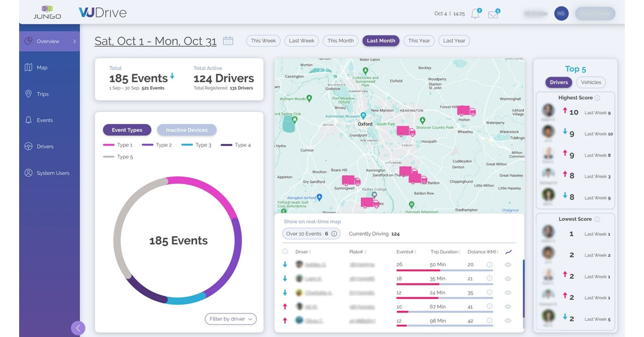Toggle visibility for the last driver row
Viewport: 644px width, 337px height.
[508, 320]
